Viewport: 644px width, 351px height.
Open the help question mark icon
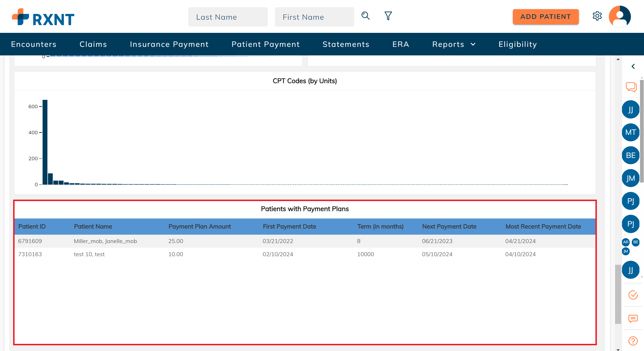tap(633, 341)
